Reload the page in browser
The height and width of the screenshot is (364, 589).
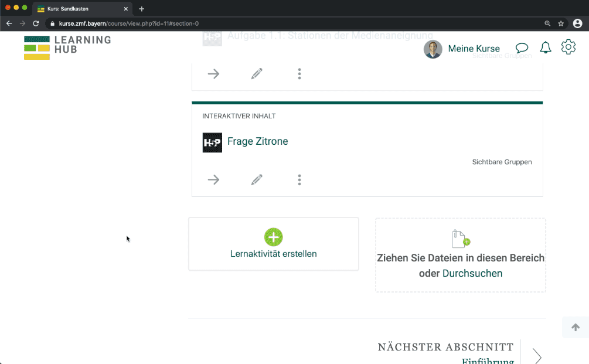pos(36,23)
